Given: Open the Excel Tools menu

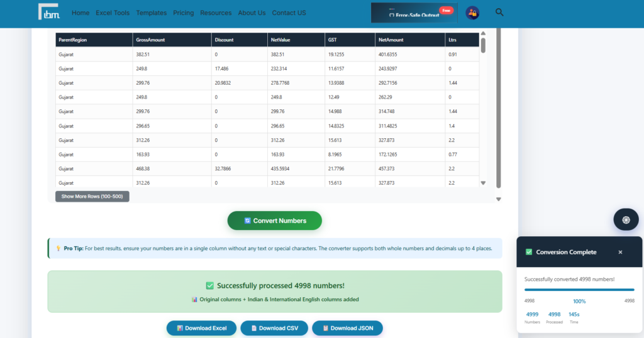Looking at the screenshot, I should (113, 13).
